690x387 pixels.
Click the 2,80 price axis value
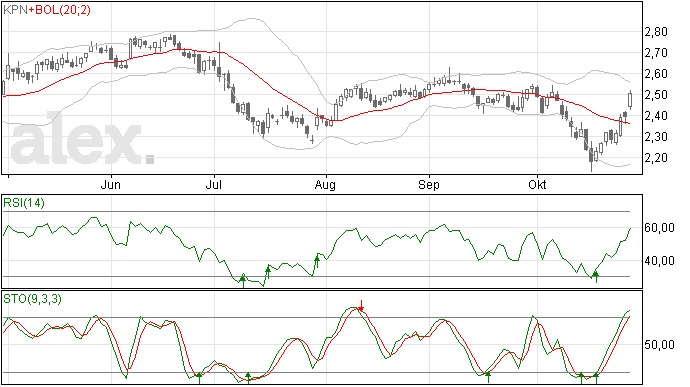click(656, 32)
